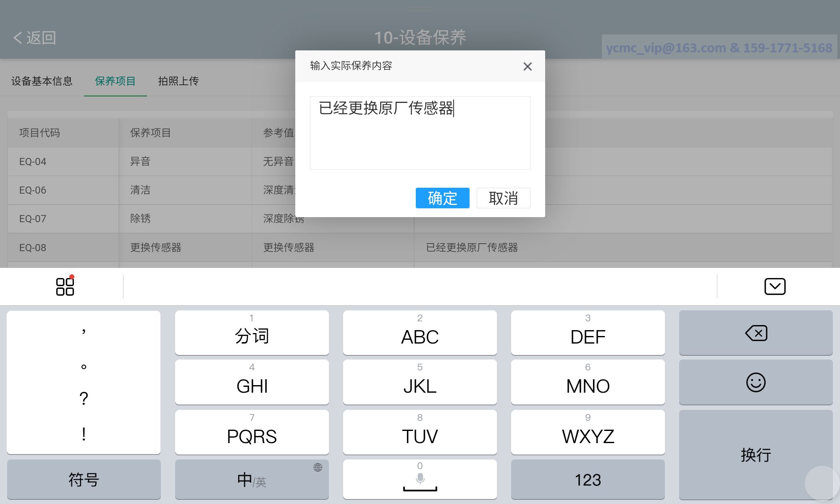This screenshot has width=840, height=504.
Task: Cancel the dialog with 取消
Action: click(x=503, y=198)
